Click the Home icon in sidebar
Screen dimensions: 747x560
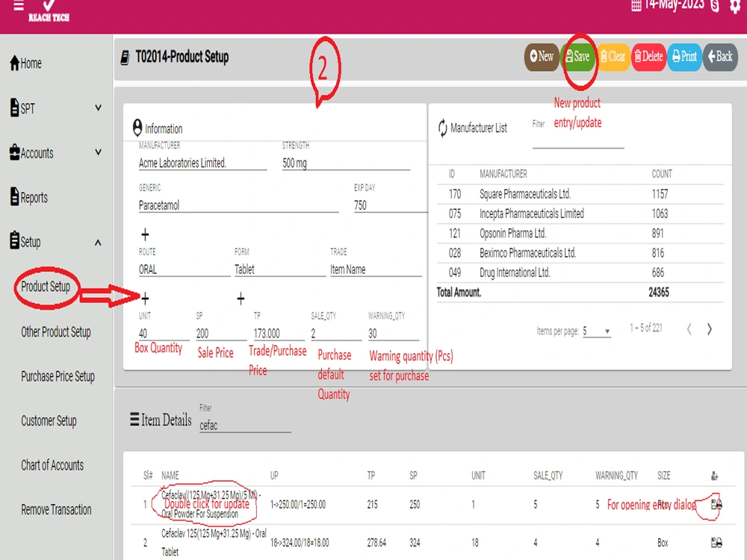[14, 63]
